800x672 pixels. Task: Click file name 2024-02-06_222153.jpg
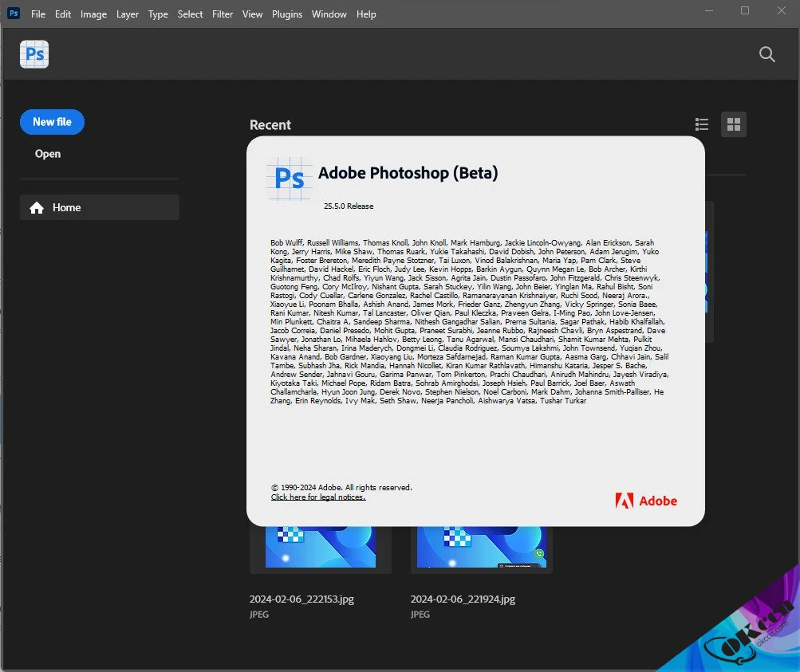(301, 599)
